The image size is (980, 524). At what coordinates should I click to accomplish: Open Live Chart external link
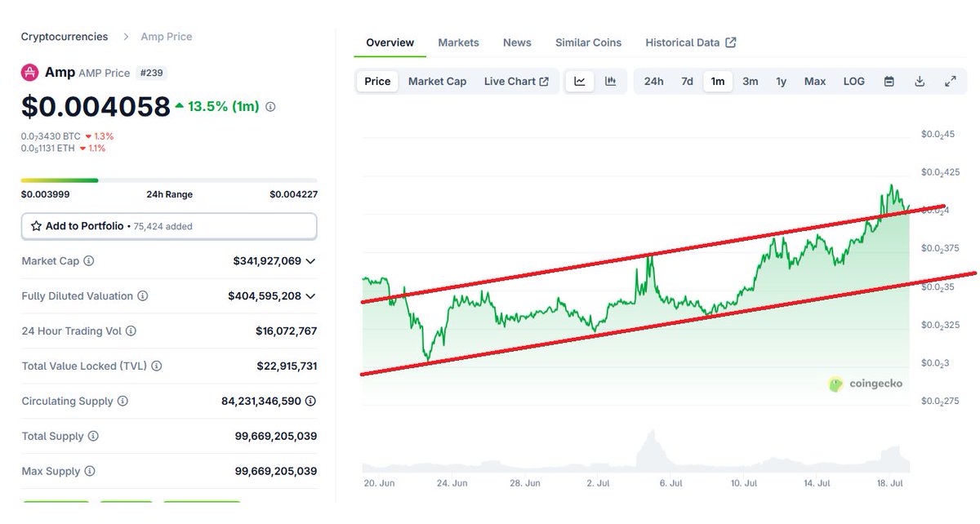click(516, 82)
